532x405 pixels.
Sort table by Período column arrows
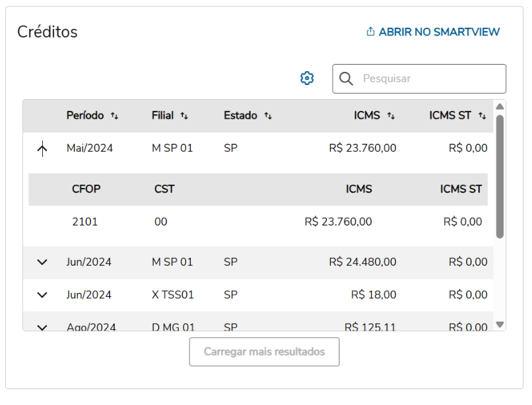(x=115, y=116)
